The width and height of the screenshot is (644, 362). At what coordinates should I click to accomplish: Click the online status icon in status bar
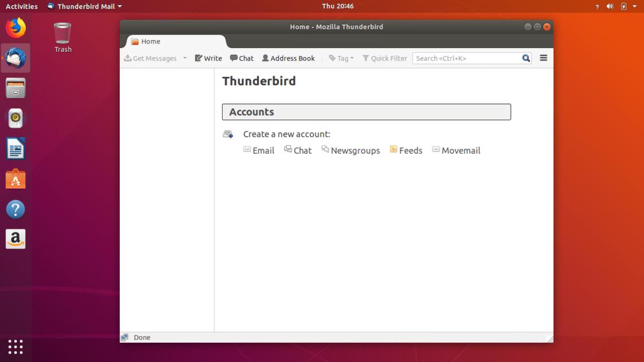coord(124,337)
